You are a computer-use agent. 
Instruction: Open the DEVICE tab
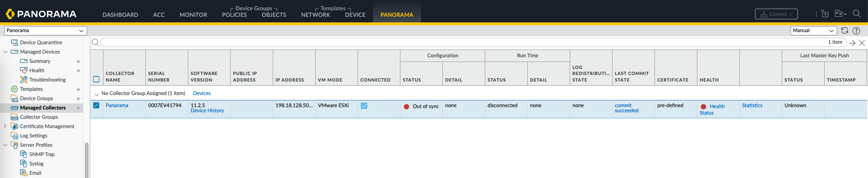pos(355,15)
